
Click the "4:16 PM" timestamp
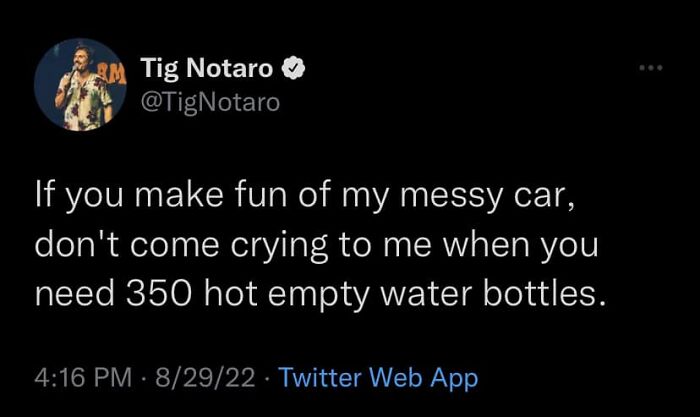tap(81, 378)
